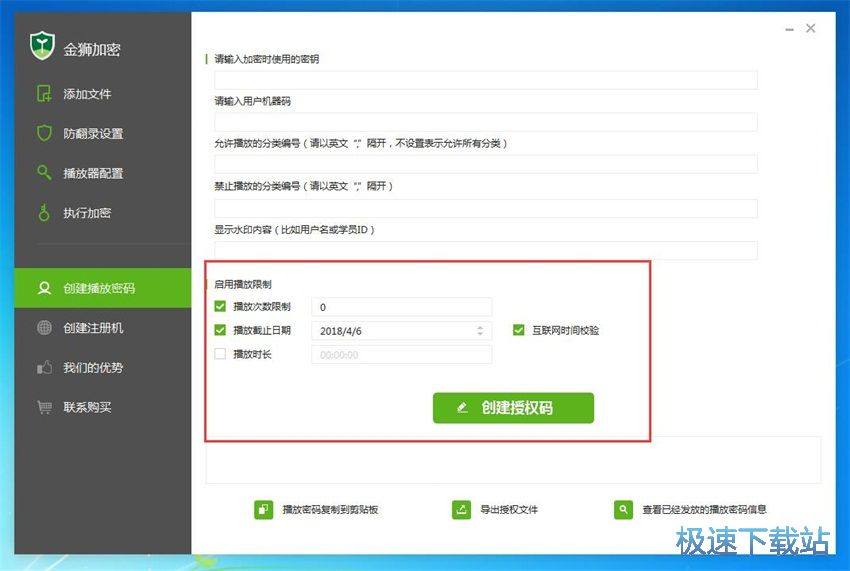Image resolution: width=850 pixels, height=571 pixels.
Task: Toggle the 播放次数限制 checkbox
Action: pyautogui.click(x=220, y=306)
